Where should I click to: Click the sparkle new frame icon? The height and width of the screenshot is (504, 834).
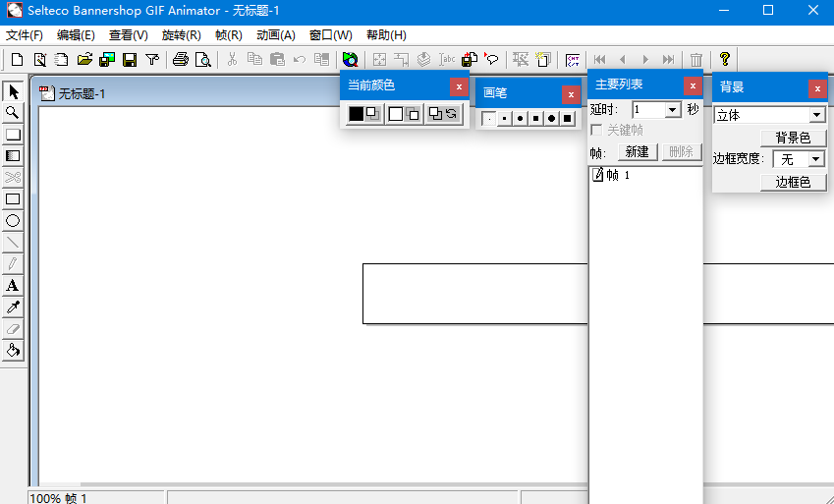pos(543,59)
